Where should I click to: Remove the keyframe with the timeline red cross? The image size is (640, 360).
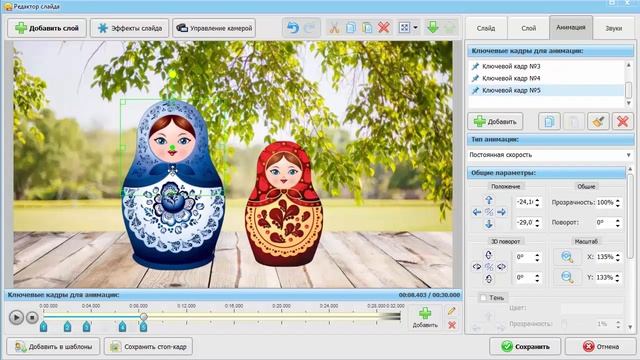point(451,325)
